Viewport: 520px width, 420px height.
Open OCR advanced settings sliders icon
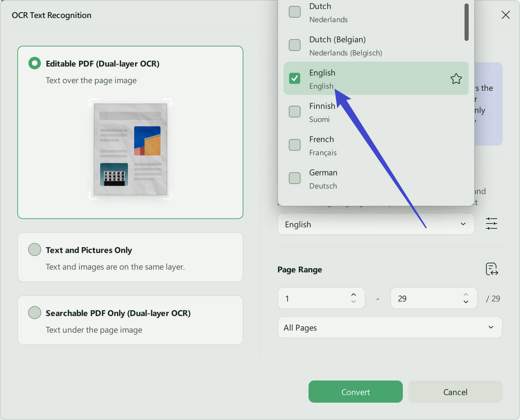[492, 224]
